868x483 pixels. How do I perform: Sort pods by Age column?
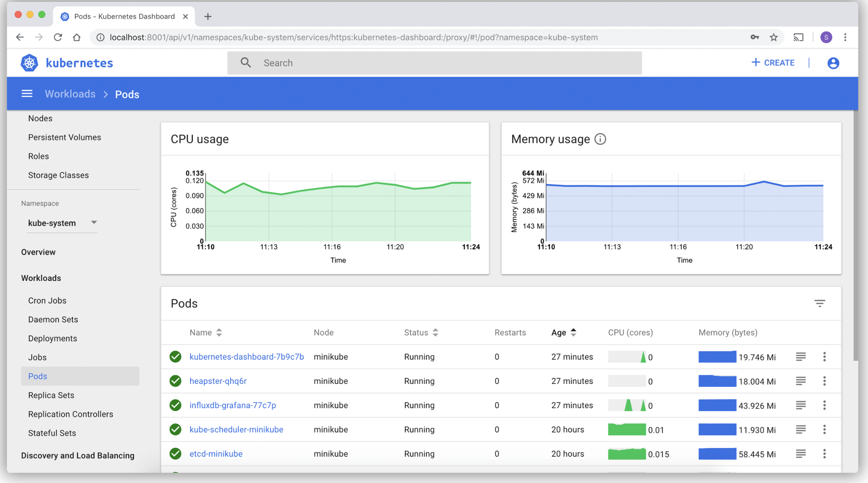pyautogui.click(x=564, y=332)
